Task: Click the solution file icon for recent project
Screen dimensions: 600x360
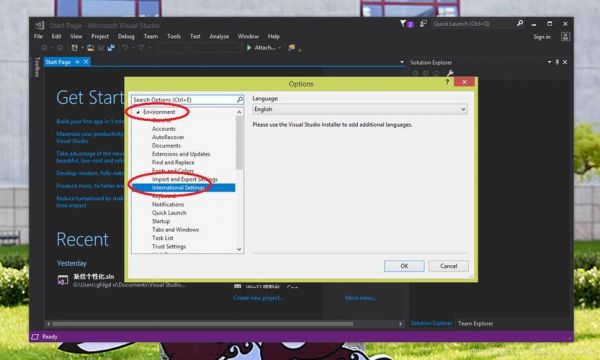Action: click(63, 280)
